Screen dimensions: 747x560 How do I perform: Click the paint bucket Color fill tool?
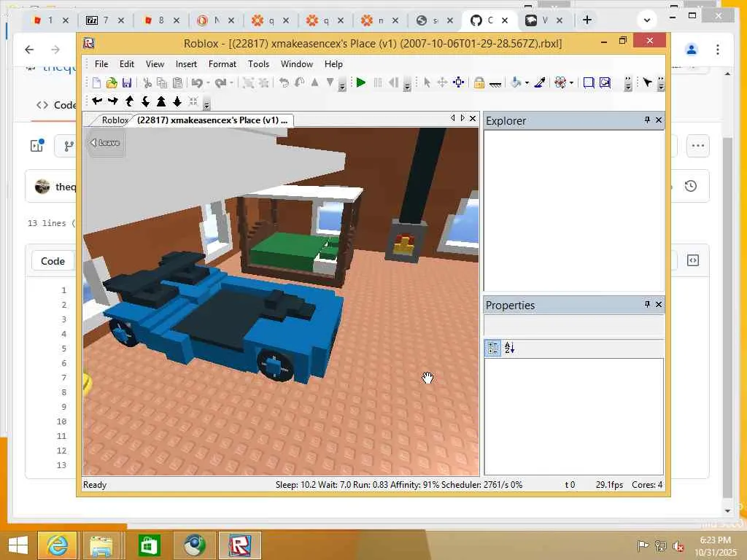tap(516, 83)
